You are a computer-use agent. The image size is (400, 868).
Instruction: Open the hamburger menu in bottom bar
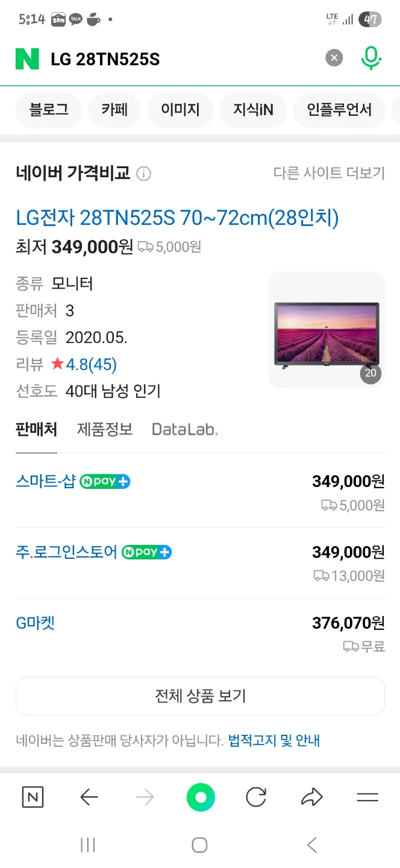[367, 797]
